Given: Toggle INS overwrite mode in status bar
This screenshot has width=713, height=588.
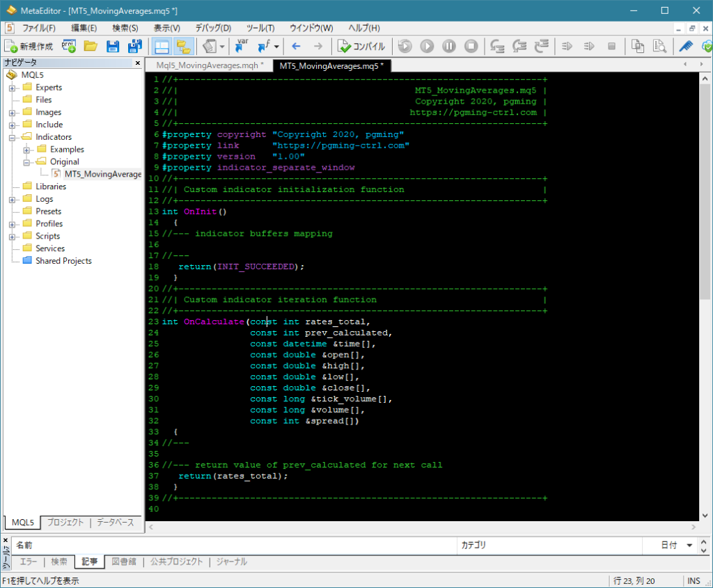Looking at the screenshot, I should click(x=693, y=580).
